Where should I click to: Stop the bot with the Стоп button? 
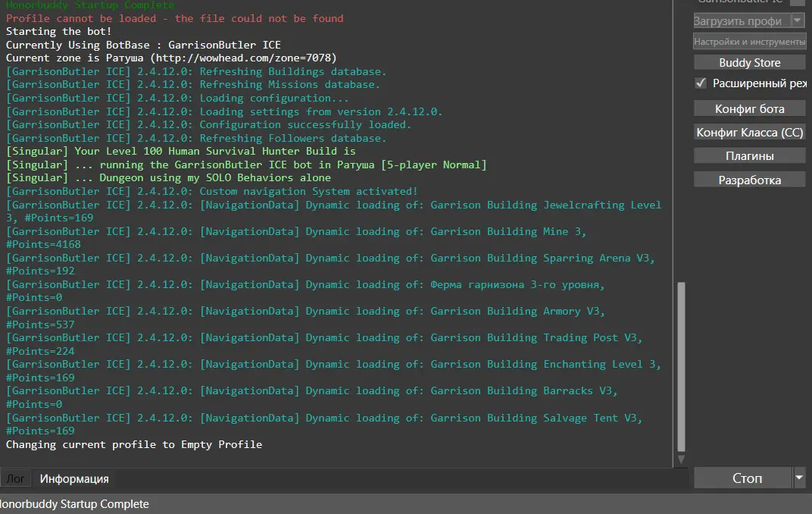(742, 478)
